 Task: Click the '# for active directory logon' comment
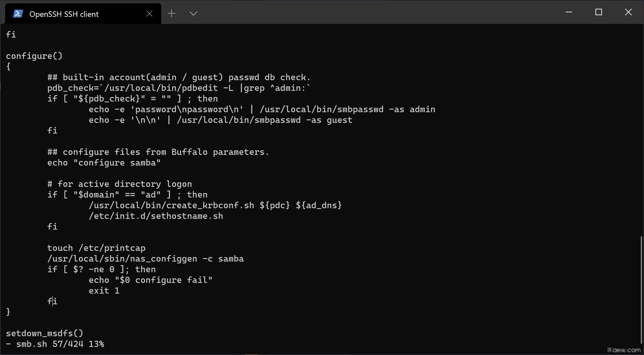[x=119, y=184]
